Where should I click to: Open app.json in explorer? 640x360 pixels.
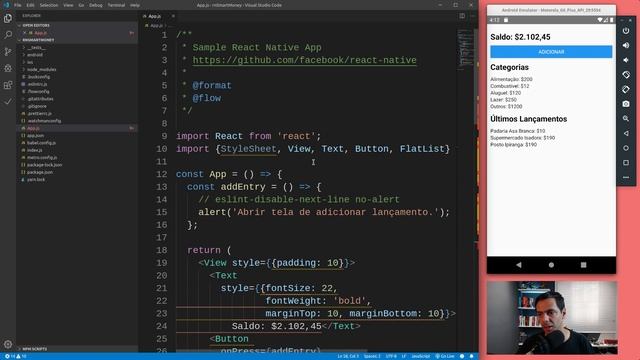[x=35, y=136]
